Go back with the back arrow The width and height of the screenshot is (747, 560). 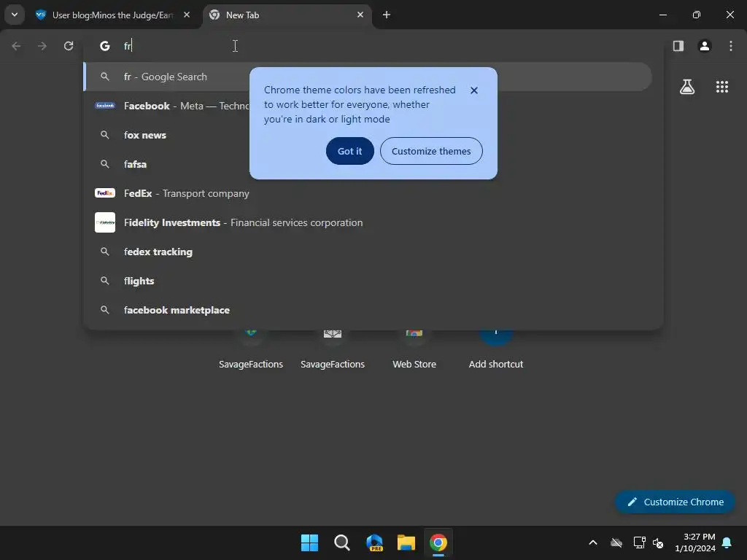coord(16,46)
